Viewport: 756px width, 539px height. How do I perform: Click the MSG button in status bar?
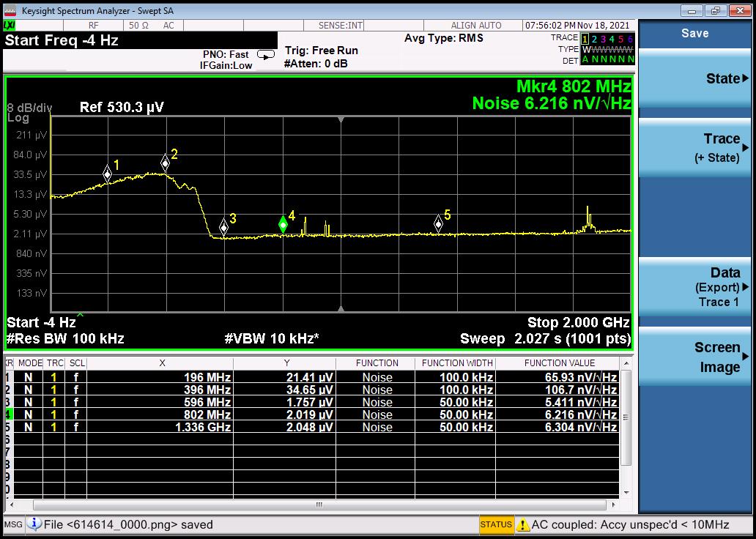point(13,524)
